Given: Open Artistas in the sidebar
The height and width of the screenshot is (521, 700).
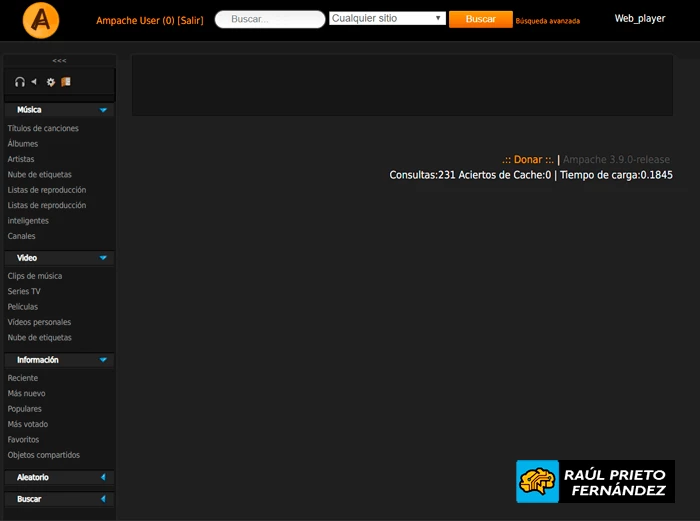Looking at the screenshot, I should [21, 159].
